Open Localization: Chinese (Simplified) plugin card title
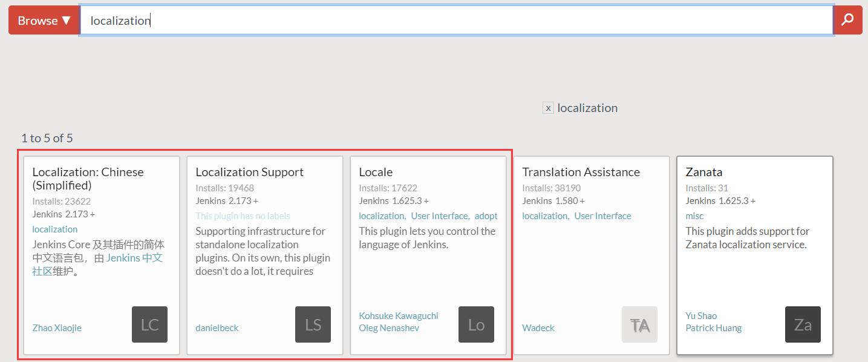The image size is (868, 362). 88,179
